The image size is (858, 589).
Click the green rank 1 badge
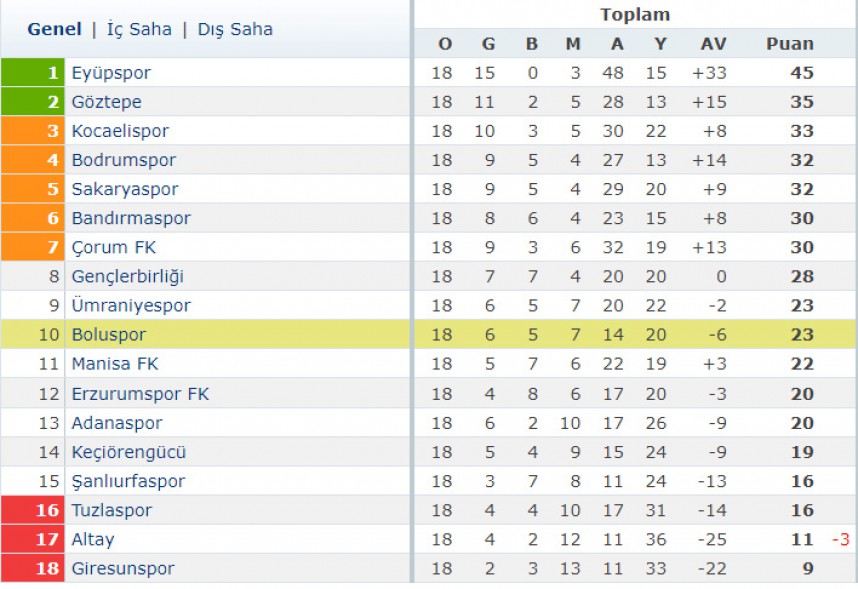pos(33,73)
